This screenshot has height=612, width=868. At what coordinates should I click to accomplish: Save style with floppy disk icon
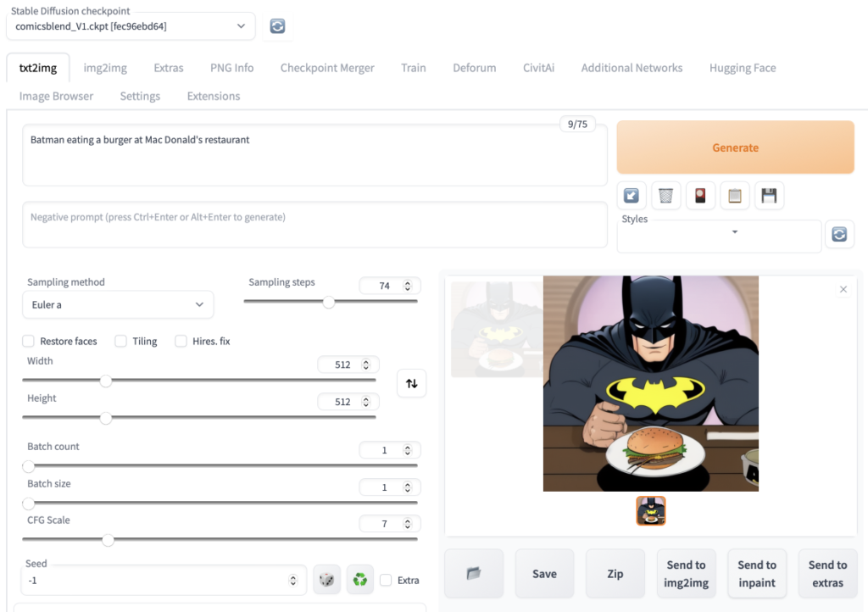[769, 195]
